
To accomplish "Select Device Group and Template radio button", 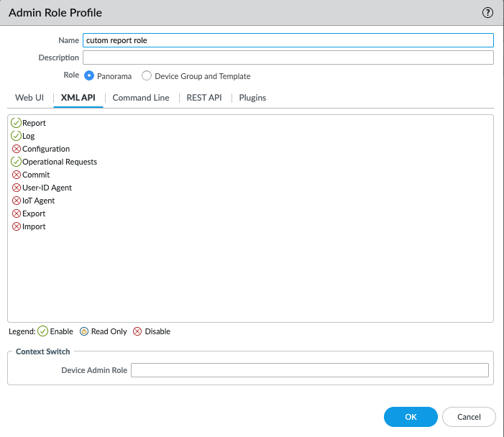I will pos(147,76).
